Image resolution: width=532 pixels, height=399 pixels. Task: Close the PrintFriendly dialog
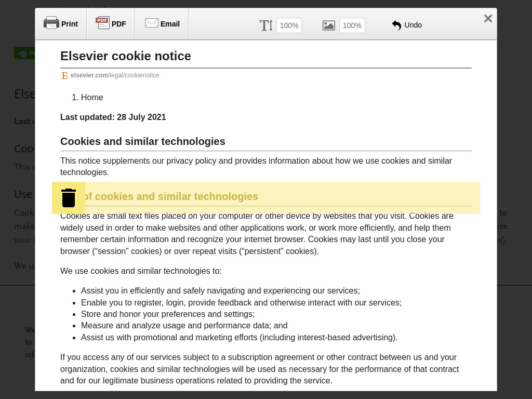[x=488, y=18]
